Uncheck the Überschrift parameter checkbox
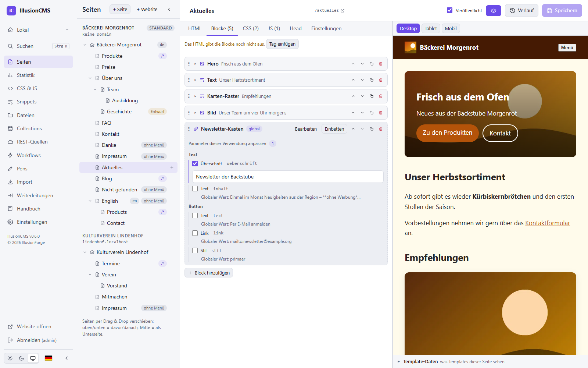 [x=195, y=163]
